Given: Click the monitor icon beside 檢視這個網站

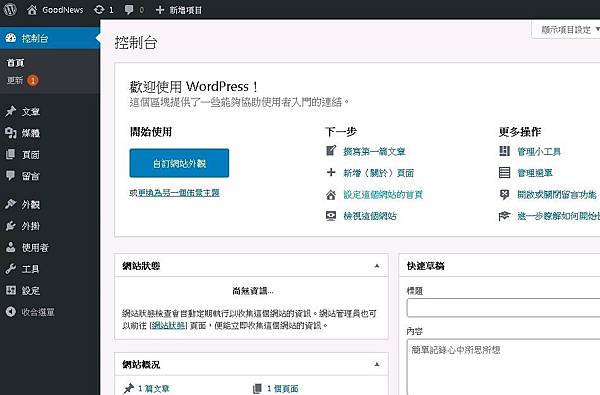Looking at the screenshot, I should coord(331,216).
